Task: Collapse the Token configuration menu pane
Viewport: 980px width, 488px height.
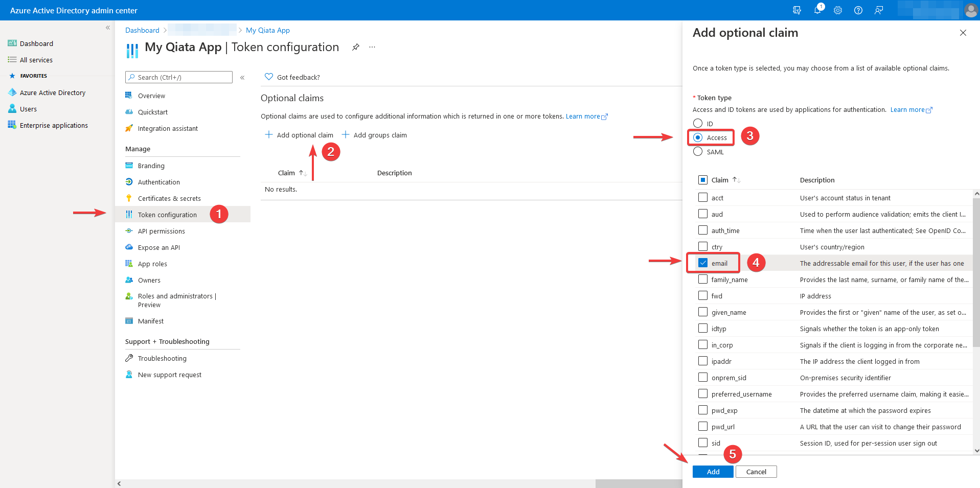Action: point(242,78)
